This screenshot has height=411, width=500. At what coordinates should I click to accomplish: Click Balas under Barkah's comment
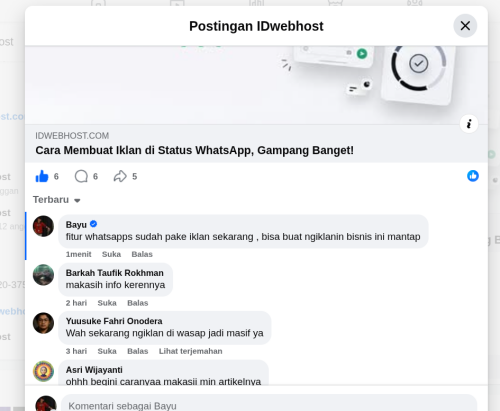click(138, 303)
